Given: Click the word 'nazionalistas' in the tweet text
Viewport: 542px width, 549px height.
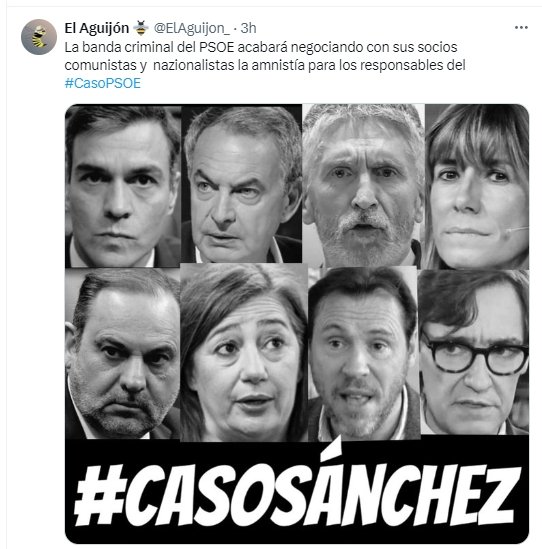Looking at the screenshot, I should (194, 65).
